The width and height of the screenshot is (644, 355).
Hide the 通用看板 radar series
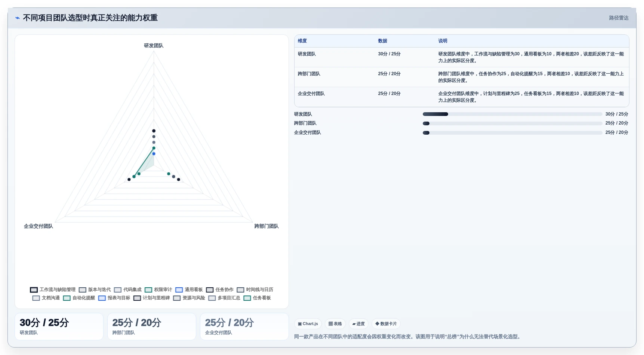(189, 290)
